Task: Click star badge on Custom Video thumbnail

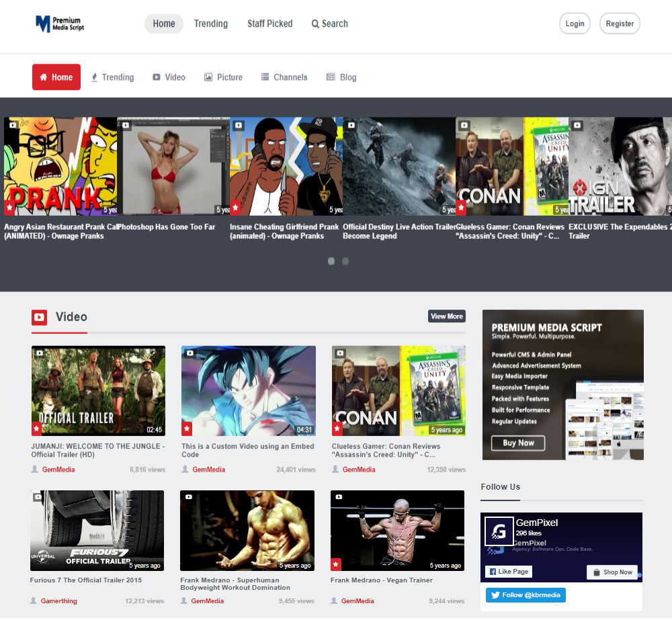Action: [x=187, y=428]
